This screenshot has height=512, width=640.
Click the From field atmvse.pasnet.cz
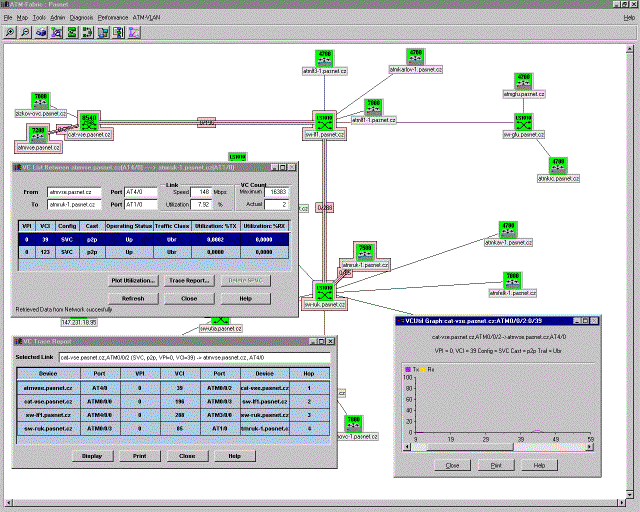(74, 192)
